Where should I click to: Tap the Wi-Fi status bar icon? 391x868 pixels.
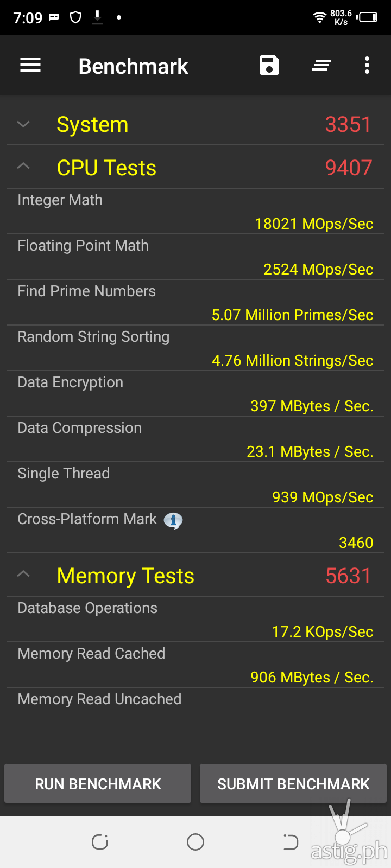tap(320, 17)
